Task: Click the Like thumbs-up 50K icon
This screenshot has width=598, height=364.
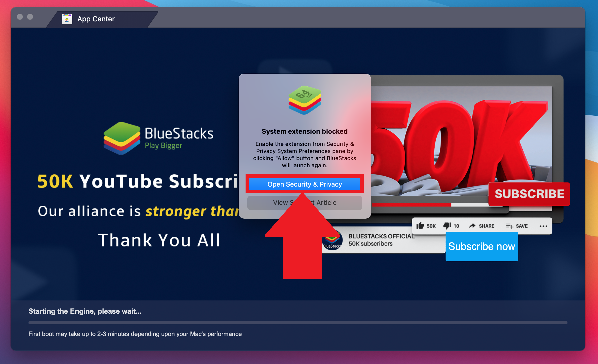Action: (x=421, y=225)
